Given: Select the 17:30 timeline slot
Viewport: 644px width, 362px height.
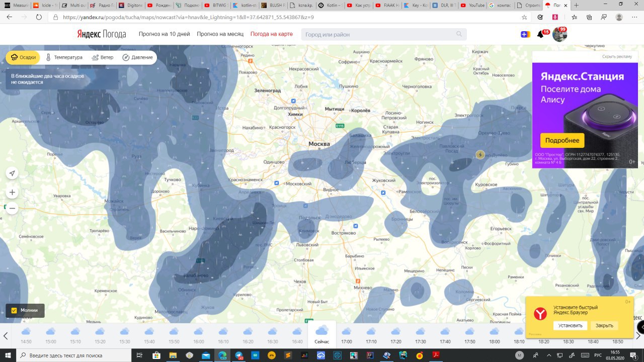Looking at the screenshot, I should [421, 335].
